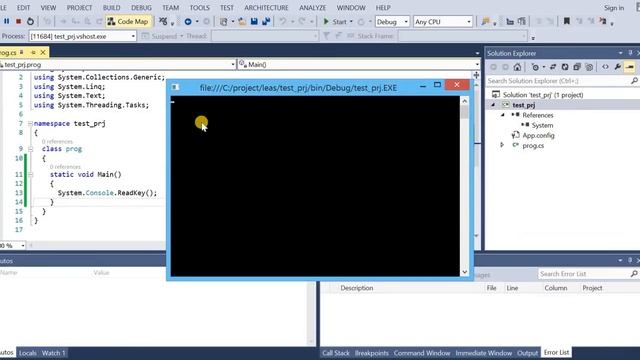640x360 pixels.
Task: Click Collapse All icon in Solution Explorer
Action: (577, 67)
